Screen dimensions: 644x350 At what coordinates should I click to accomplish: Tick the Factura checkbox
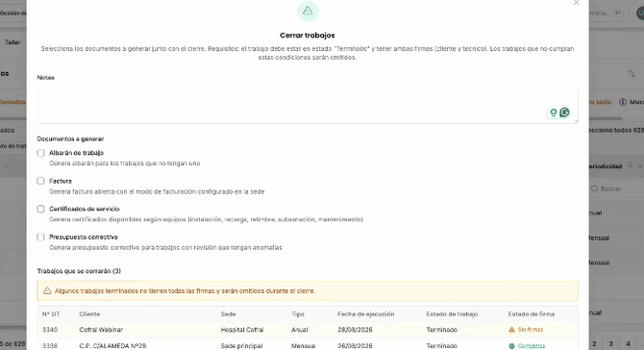(x=40, y=181)
